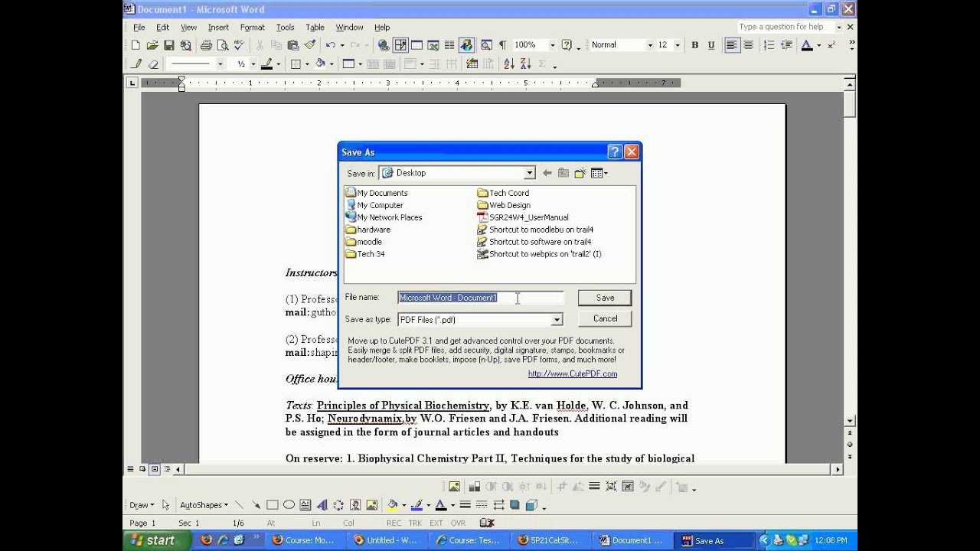This screenshot has width=980, height=551.
Task: Select the Rectangle drawing tool
Action: click(272, 505)
